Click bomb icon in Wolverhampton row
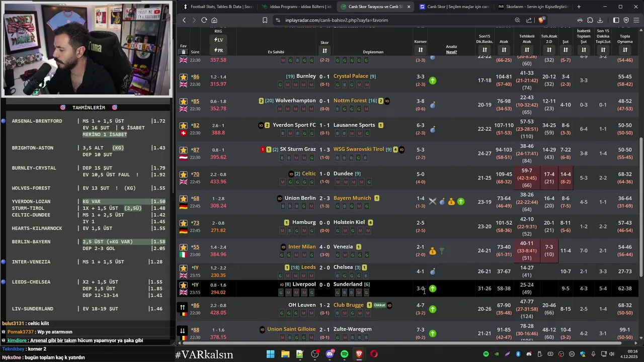This screenshot has width=644, height=362. (433, 105)
